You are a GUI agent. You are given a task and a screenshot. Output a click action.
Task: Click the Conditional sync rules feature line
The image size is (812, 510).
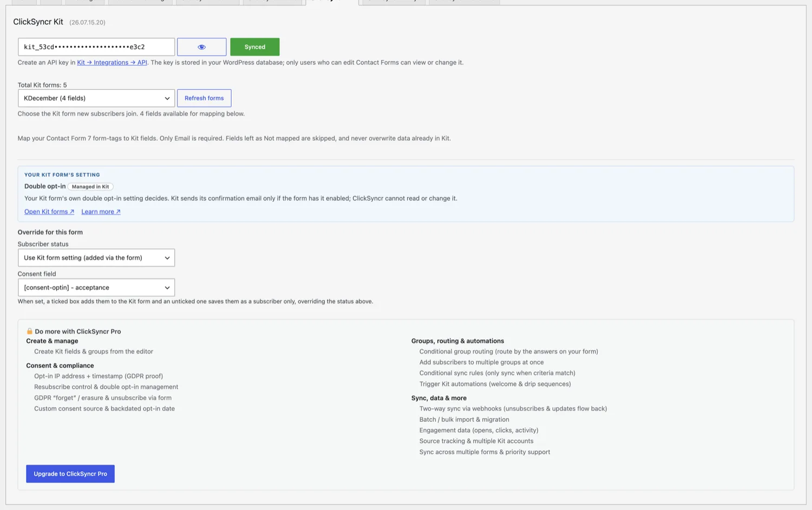pyautogui.click(x=497, y=373)
